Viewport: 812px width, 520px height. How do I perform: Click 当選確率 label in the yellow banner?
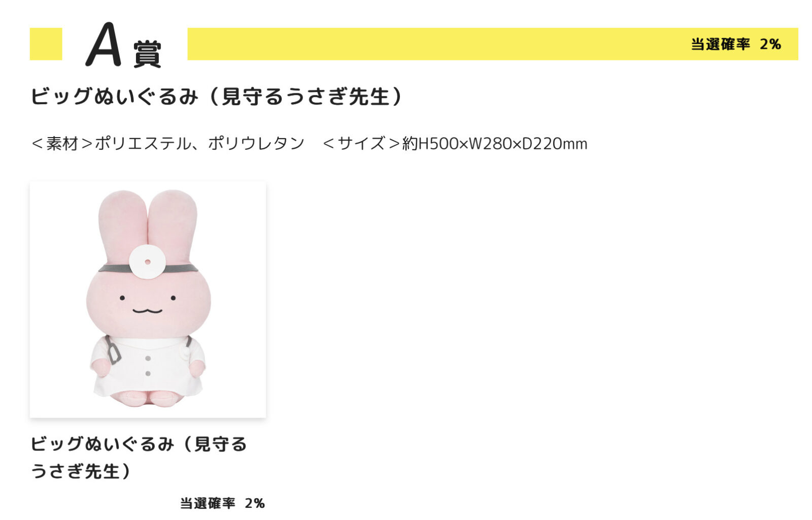(720, 44)
